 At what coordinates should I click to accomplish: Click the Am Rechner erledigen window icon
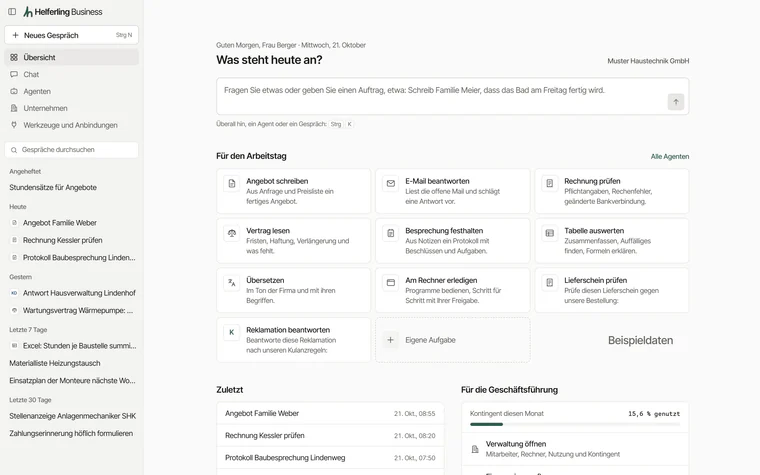(391, 283)
